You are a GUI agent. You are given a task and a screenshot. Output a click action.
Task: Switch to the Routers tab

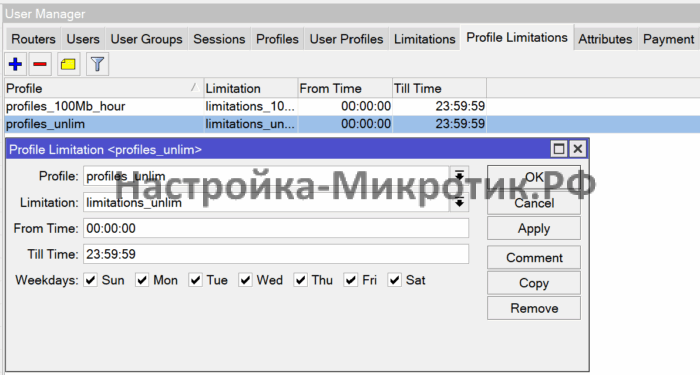coord(33,39)
